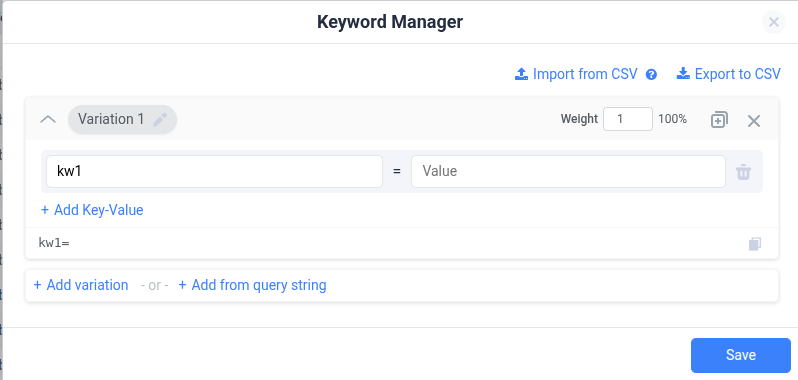Duplicate Variation 1 using the copy-plus icon
Image resolution: width=798 pixels, height=380 pixels.
coord(719,120)
